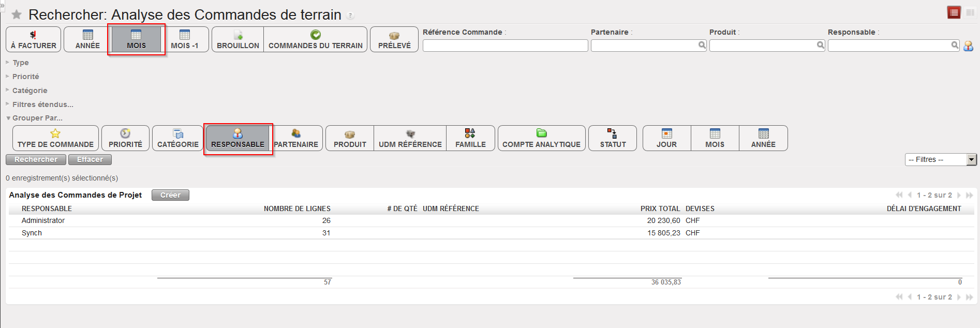This screenshot has width=980, height=328.
Task: Sort by Devises column header
Action: [700, 208]
